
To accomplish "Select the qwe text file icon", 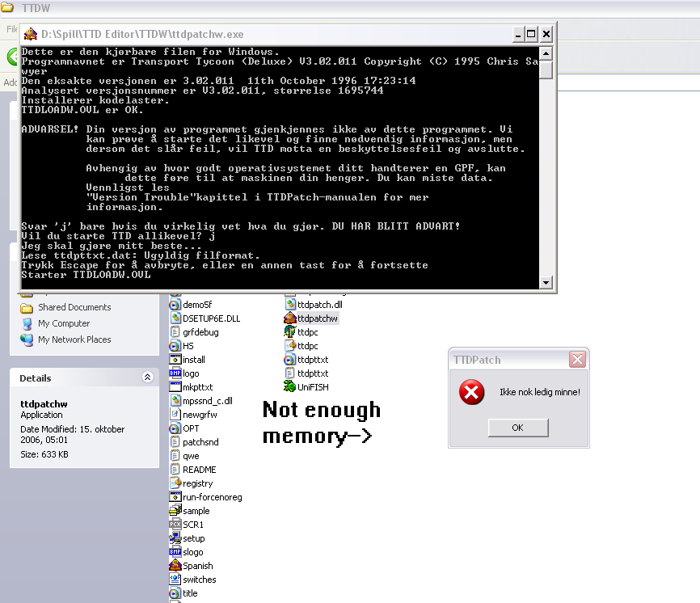I will click(x=175, y=456).
